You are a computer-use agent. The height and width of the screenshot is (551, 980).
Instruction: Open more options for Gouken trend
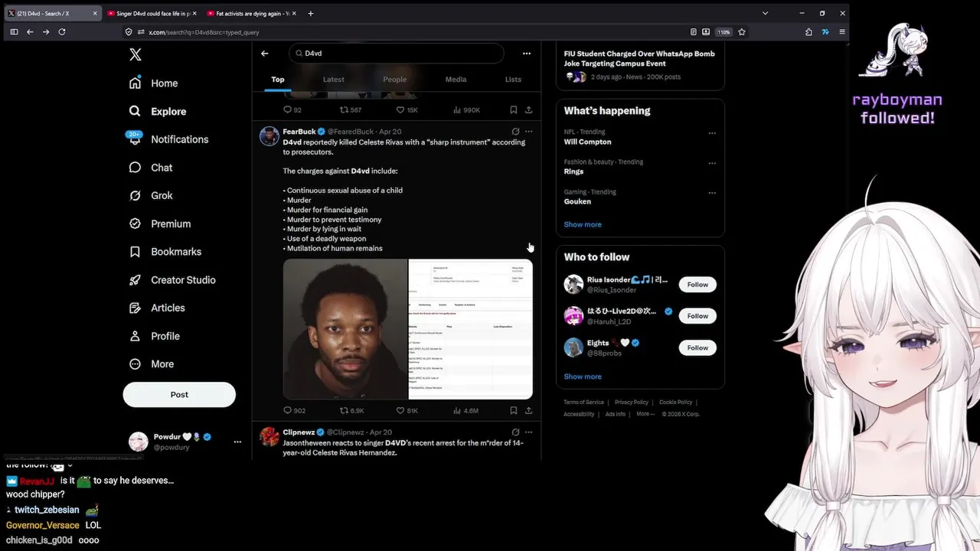pyautogui.click(x=712, y=193)
